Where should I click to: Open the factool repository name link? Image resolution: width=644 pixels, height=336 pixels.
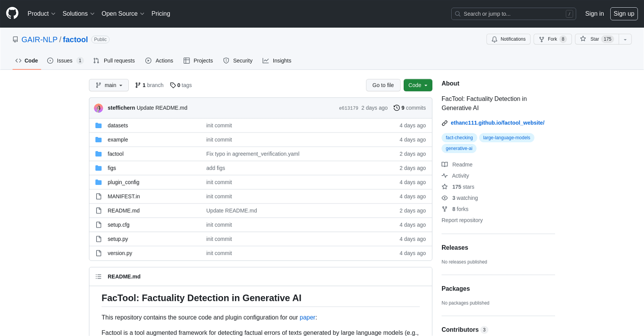click(x=75, y=39)
